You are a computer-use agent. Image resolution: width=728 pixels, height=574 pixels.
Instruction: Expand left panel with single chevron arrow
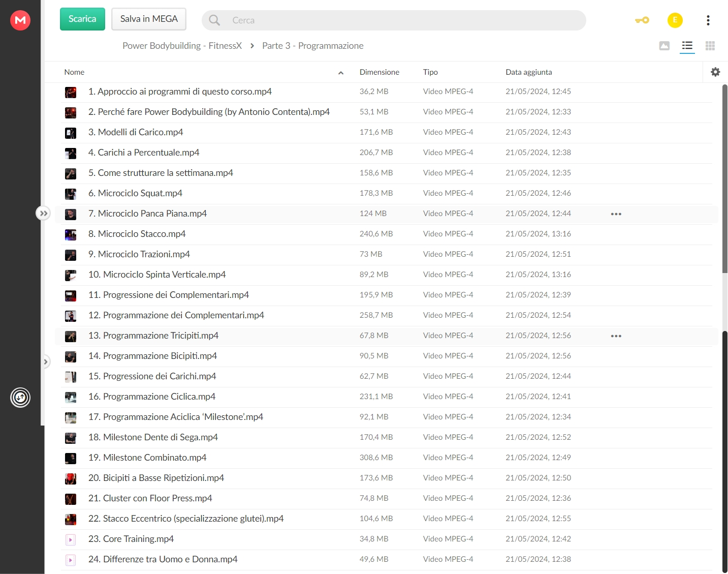click(46, 362)
